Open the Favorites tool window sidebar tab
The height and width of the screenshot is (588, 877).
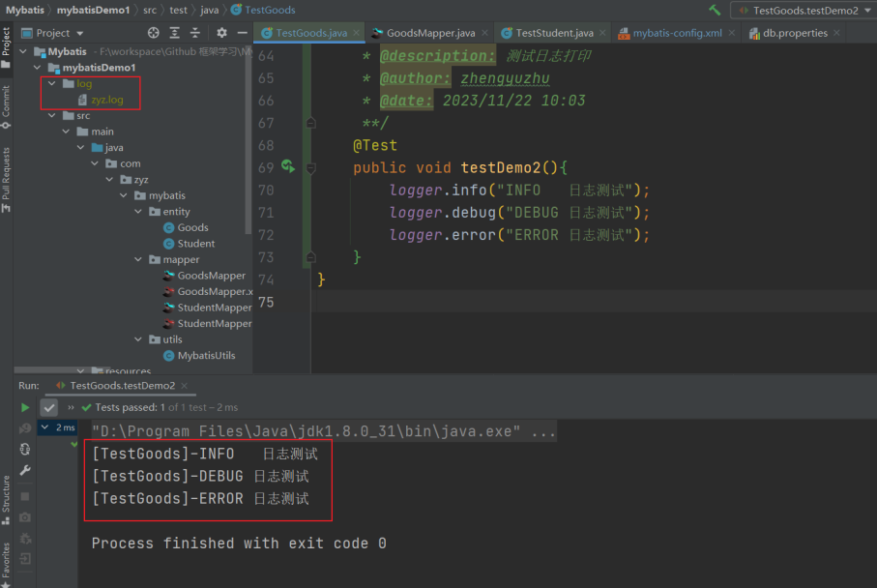(x=6, y=564)
